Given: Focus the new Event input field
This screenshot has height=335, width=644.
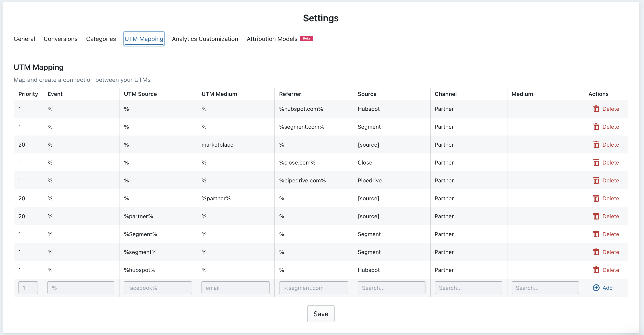Looking at the screenshot, I should [81, 288].
